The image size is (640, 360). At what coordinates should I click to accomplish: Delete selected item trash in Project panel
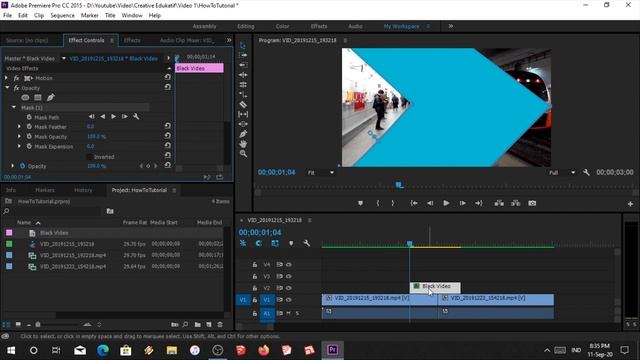pos(220,324)
